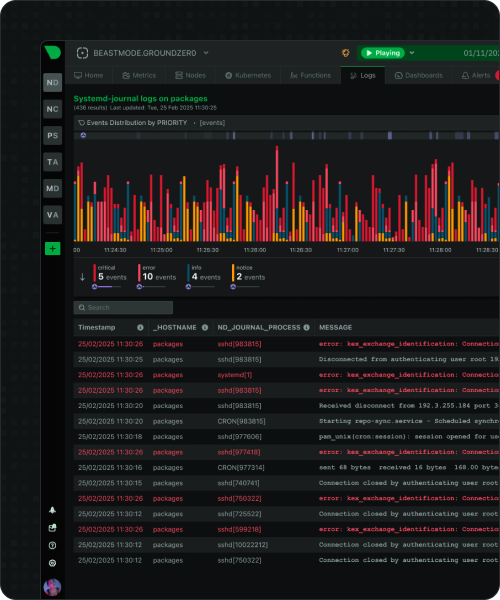The width and height of the screenshot is (500, 600).
Task: Click the BEASTMODE.GROUNDZERO room icon
Action: (82, 53)
